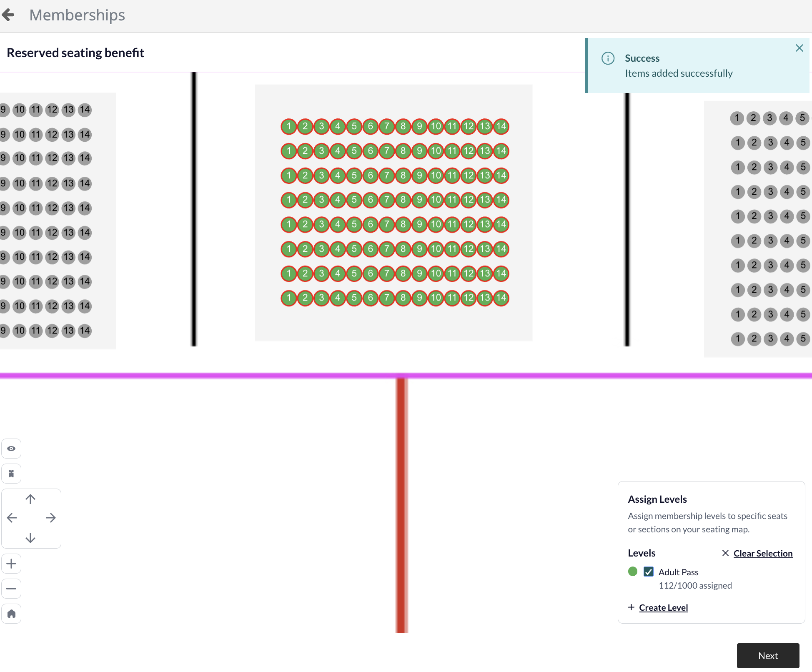Pan the seating map down
The image size is (812, 672).
point(30,538)
